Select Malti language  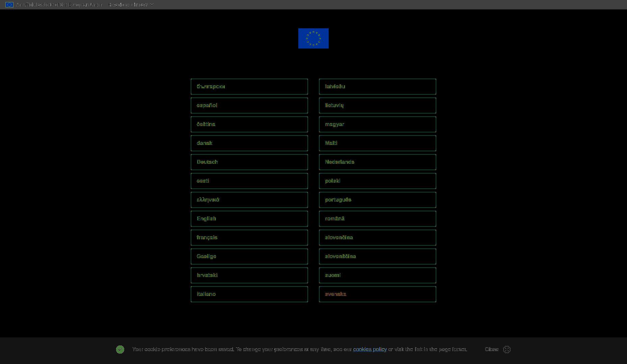[378, 143]
